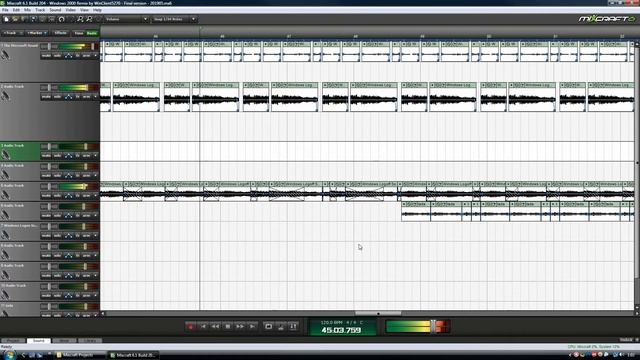Open the File menu
Image resolution: width=640 pixels, height=360 pixels.
click(x=5, y=10)
